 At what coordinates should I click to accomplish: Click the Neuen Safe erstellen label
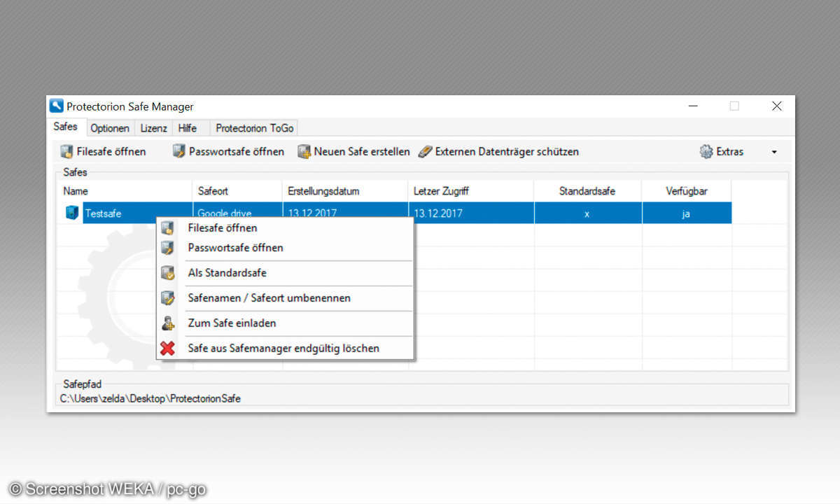(362, 152)
